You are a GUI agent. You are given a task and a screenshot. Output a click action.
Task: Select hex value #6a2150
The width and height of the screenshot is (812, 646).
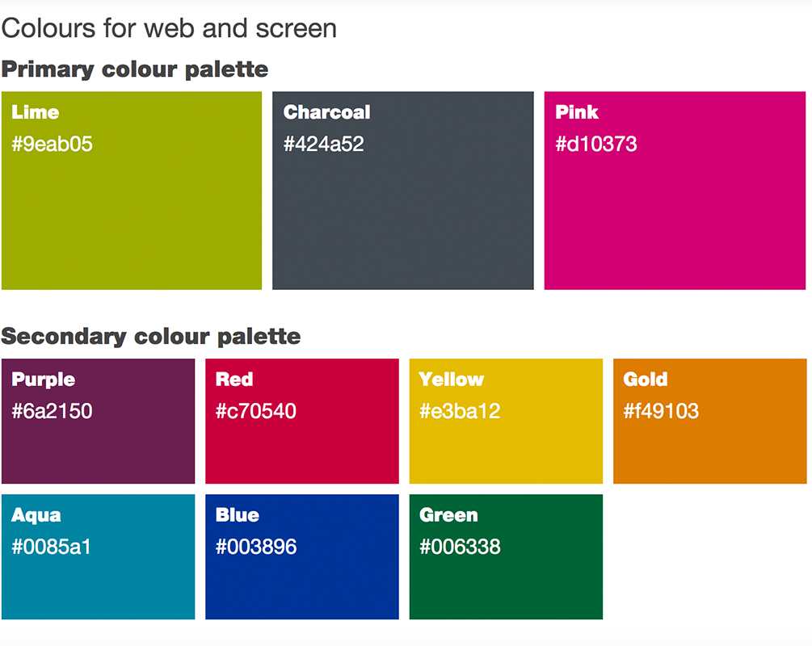[x=52, y=411]
